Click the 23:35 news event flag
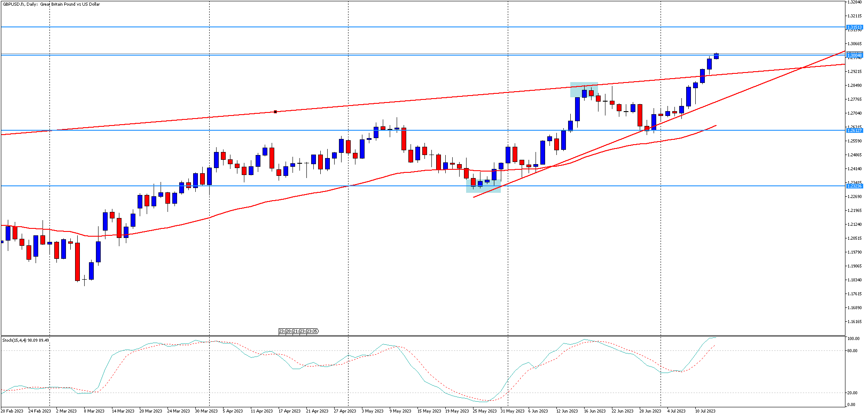Screen dimensions: 868x416 click(312, 331)
